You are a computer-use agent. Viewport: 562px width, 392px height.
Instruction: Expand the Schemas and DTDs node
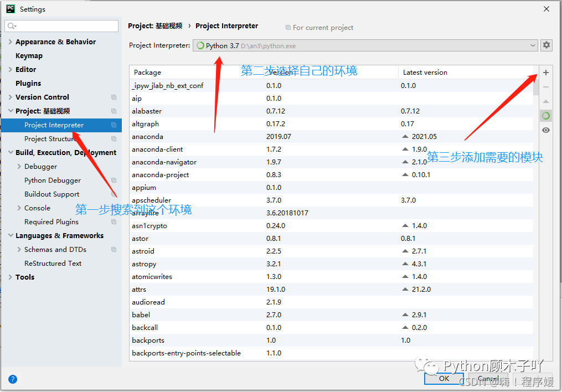[19, 249]
